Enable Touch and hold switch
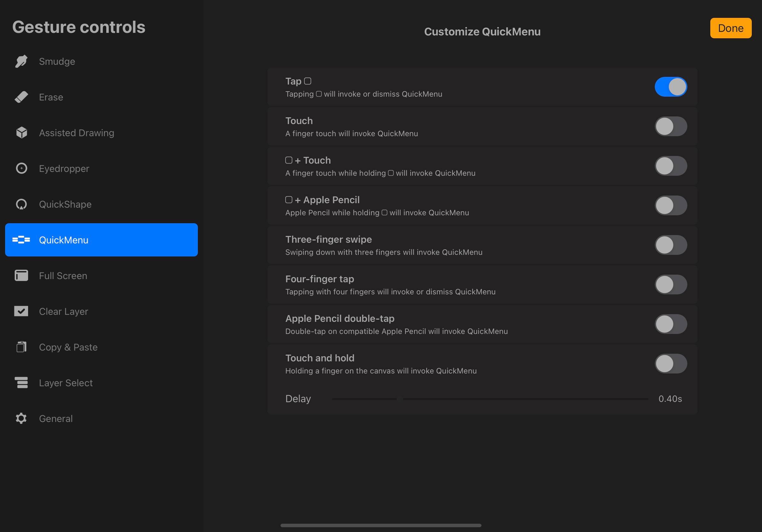 [670, 364]
